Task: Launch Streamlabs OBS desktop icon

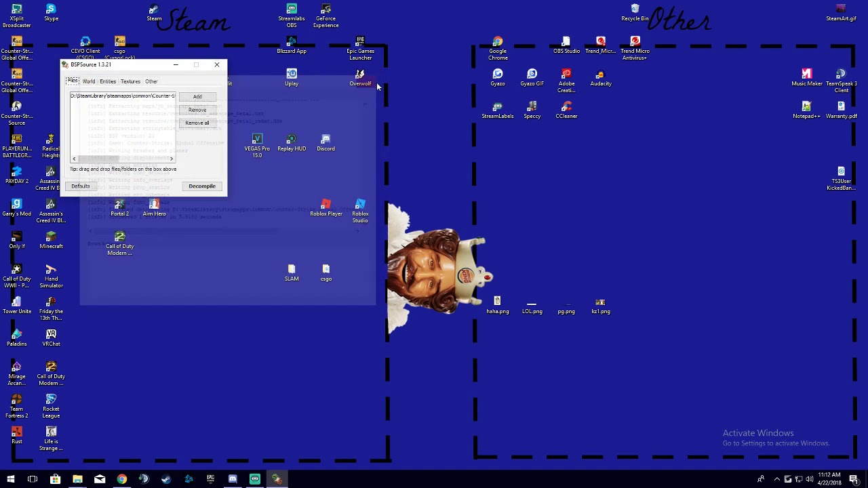Action: (x=292, y=16)
